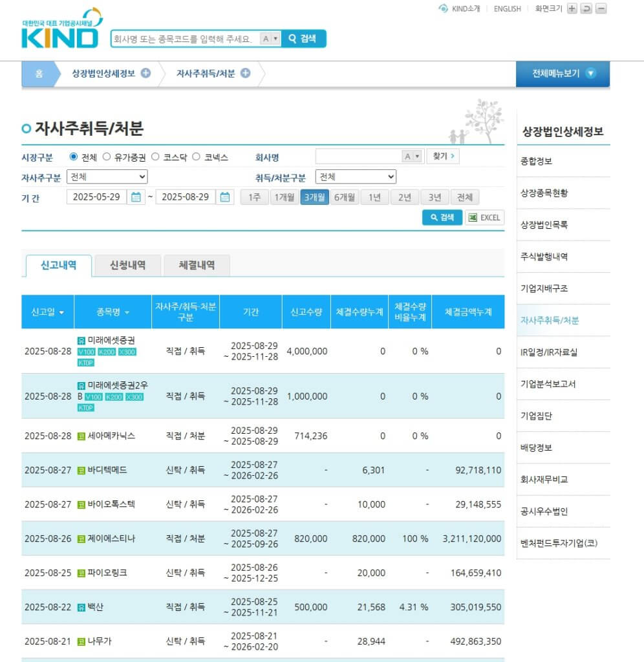Select the 1개월 period toggle
Screen dimensions: 644x662
[284, 197]
